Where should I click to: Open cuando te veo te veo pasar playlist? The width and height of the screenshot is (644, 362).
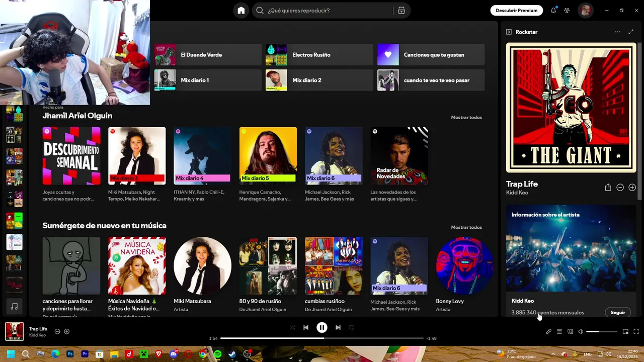[431, 80]
